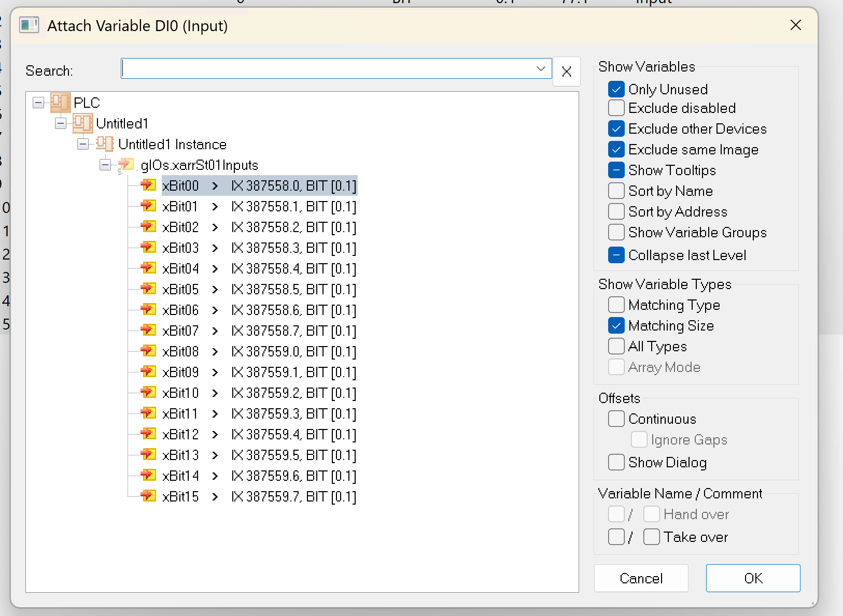Click the input variable icon beside xBit12
Screen dimensions: 843x616
pos(148,434)
